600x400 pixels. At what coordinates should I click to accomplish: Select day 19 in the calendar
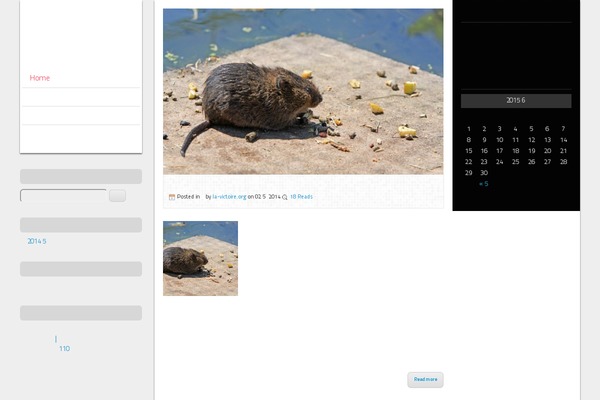[532, 151]
